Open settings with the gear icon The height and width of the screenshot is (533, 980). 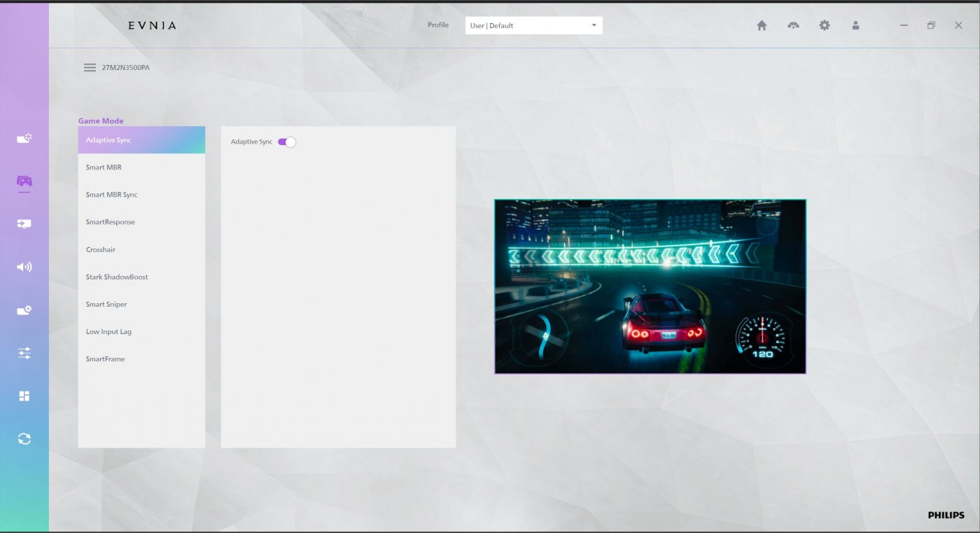point(825,25)
